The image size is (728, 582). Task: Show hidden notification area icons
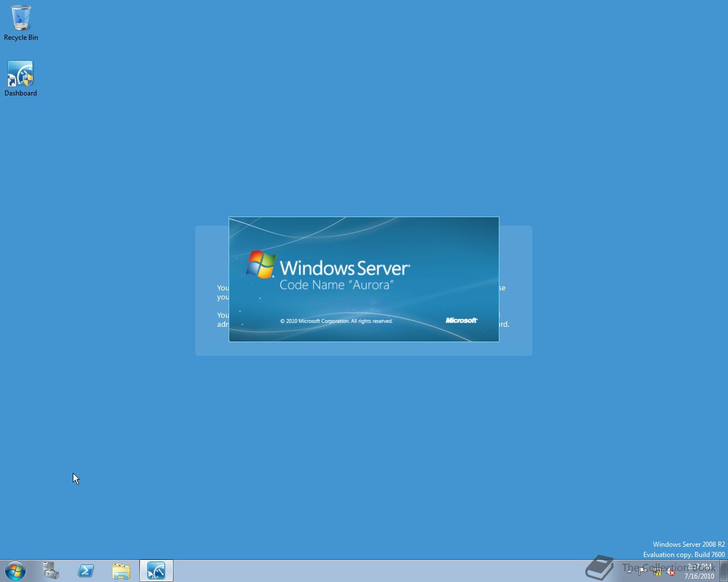click(629, 571)
